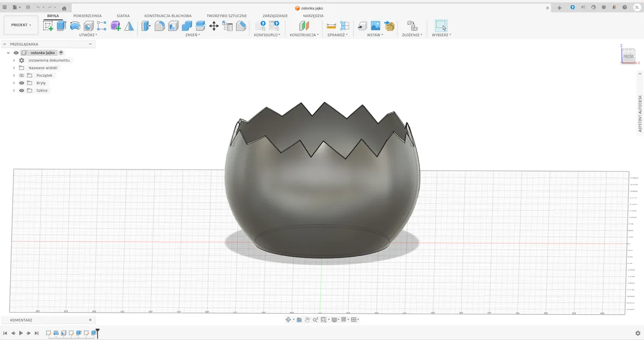
Task: Switch to the POWIERZCHNIA tab
Action: tap(87, 16)
